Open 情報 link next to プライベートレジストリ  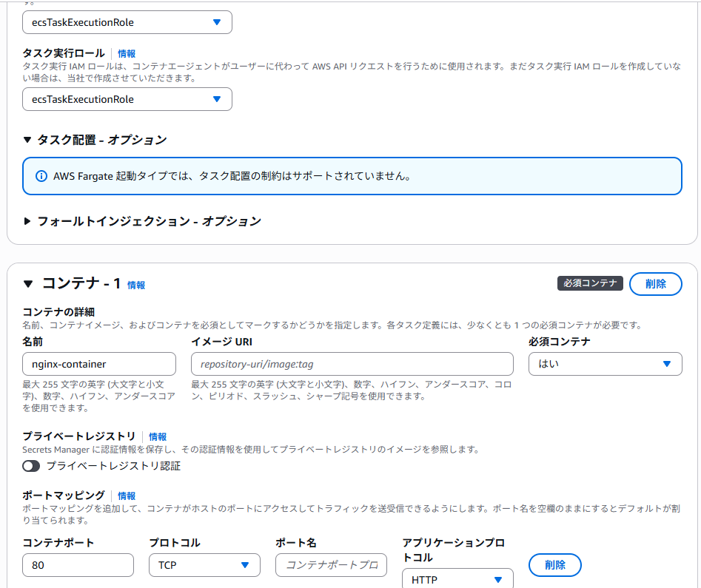click(x=158, y=437)
